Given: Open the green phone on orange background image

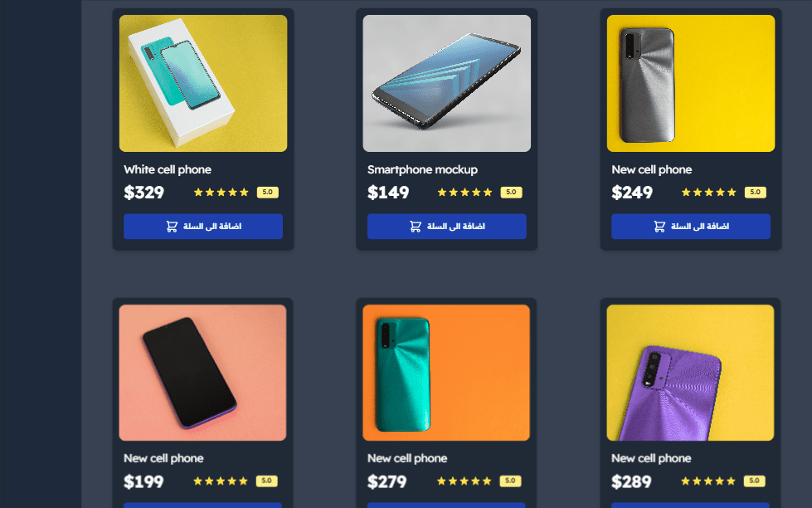Looking at the screenshot, I should (x=446, y=373).
